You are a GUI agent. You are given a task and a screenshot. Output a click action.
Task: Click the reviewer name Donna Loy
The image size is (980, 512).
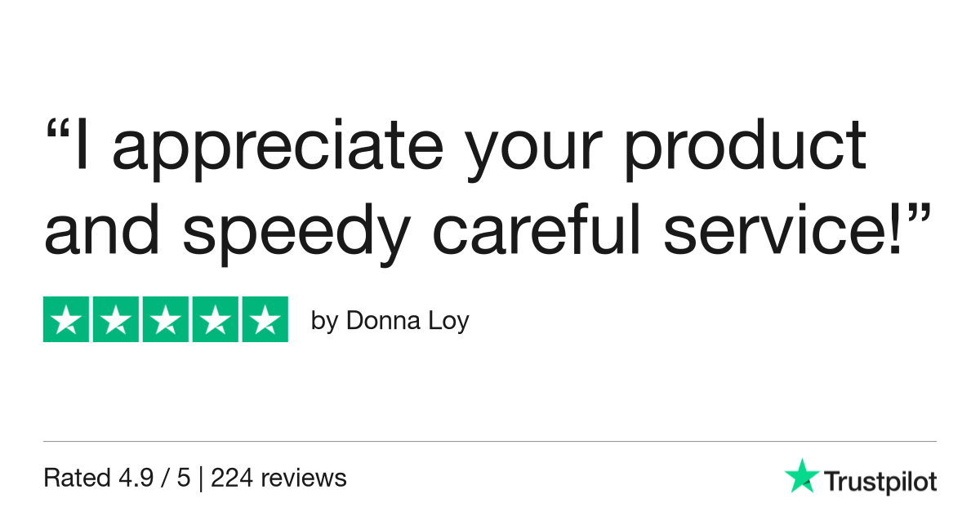pyautogui.click(x=408, y=321)
